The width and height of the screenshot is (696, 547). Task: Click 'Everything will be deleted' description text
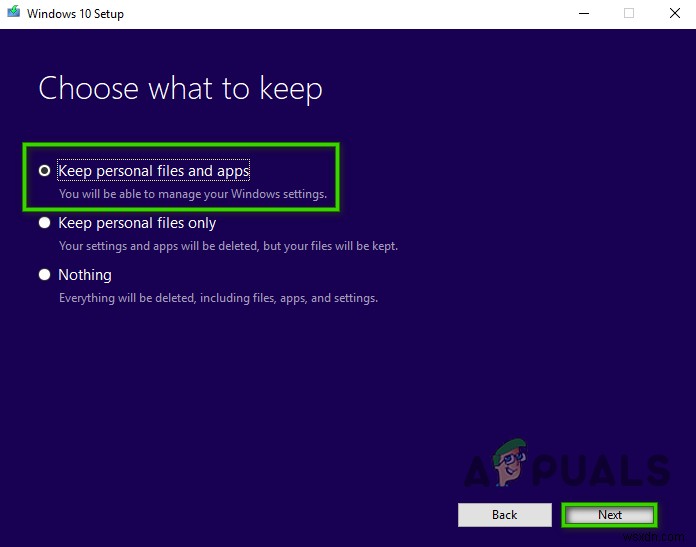[x=218, y=298]
